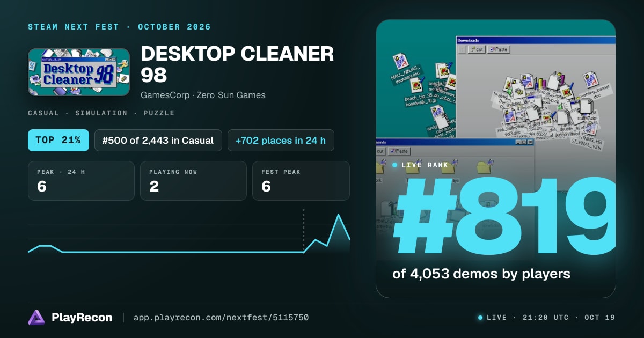
Task: Click the LIVE RANK label
Action: tap(425, 165)
